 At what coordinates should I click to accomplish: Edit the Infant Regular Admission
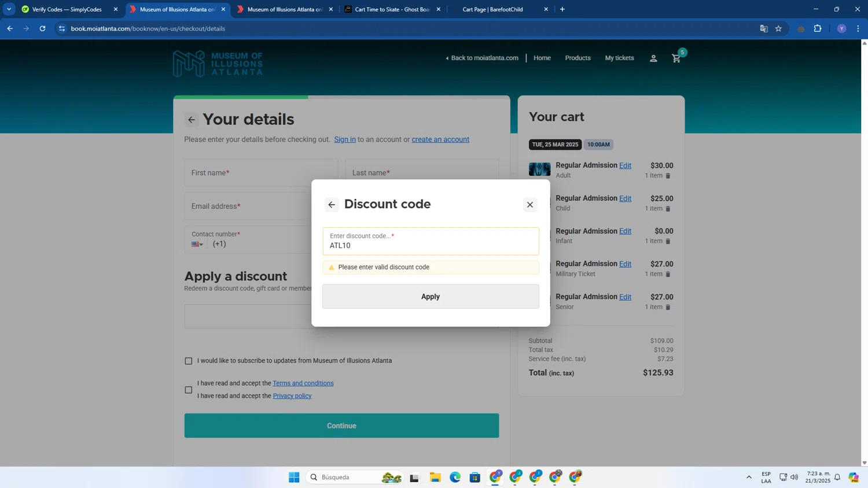point(625,231)
